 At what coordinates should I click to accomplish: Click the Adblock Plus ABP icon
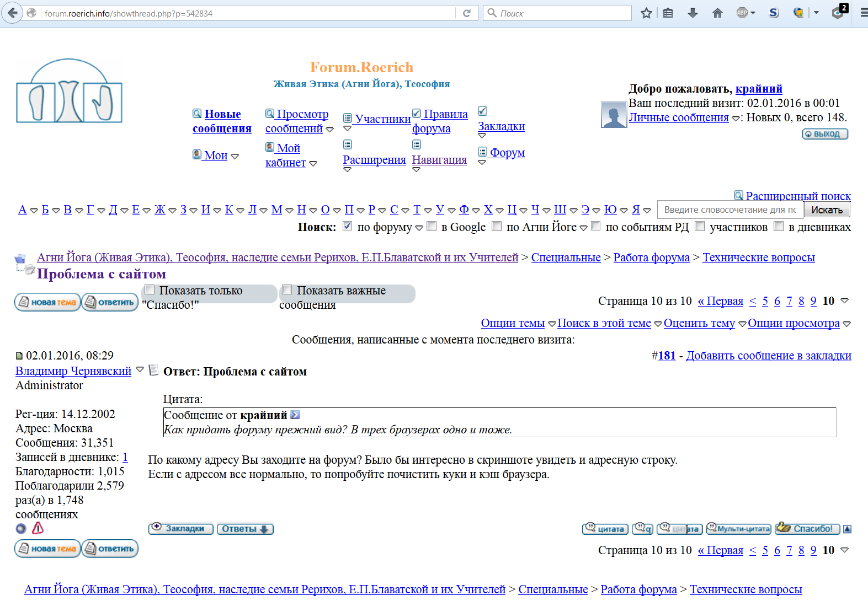coord(742,13)
